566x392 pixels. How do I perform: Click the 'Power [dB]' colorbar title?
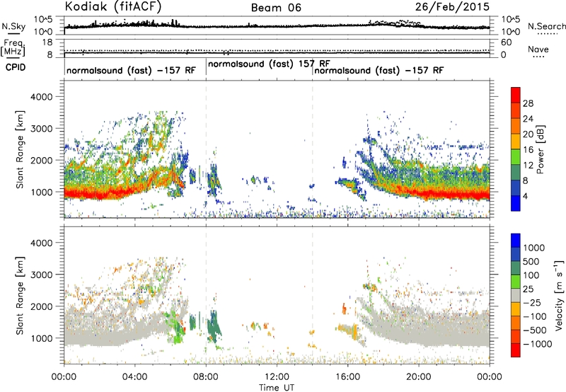[x=540, y=149]
